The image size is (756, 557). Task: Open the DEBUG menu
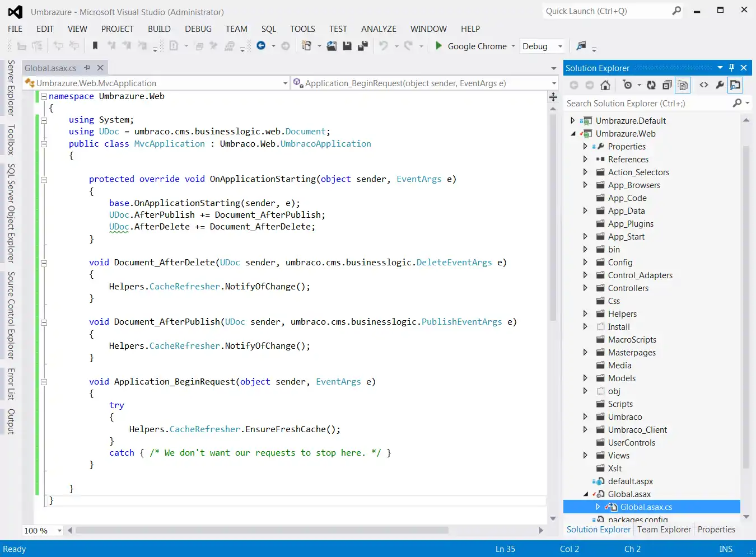(198, 29)
